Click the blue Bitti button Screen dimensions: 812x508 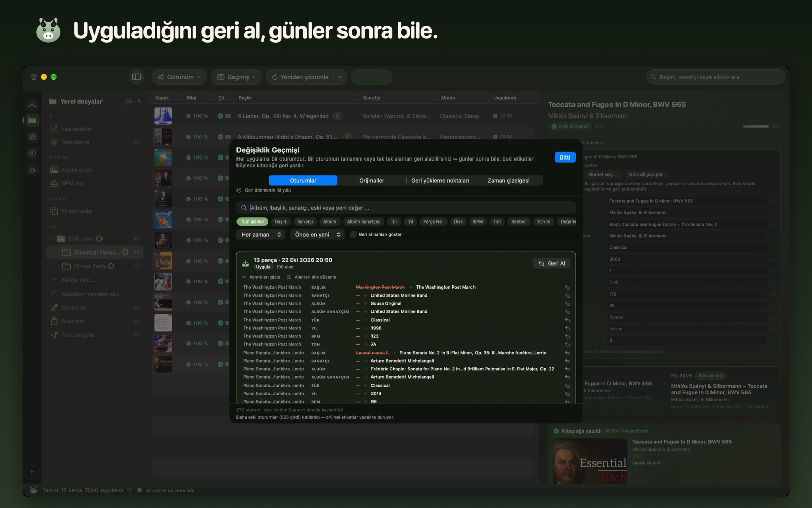coord(565,157)
